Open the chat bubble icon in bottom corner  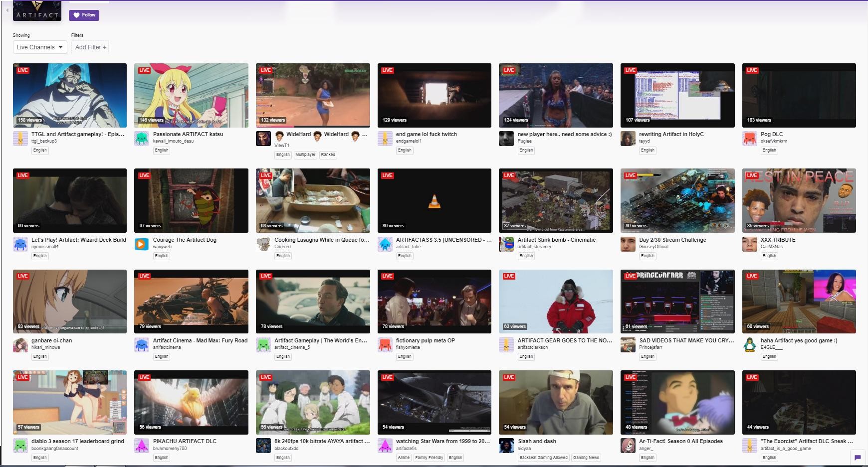pyautogui.click(x=857, y=457)
